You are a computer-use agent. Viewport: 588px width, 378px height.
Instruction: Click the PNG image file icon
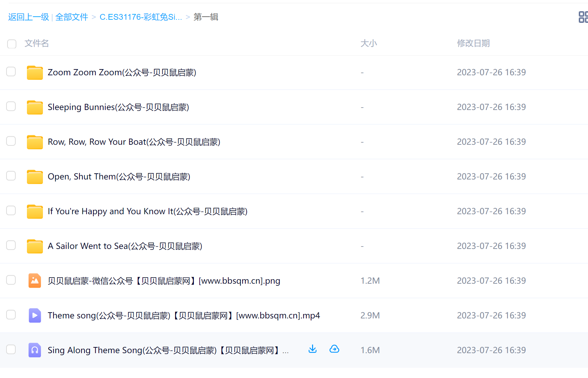[x=35, y=281]
